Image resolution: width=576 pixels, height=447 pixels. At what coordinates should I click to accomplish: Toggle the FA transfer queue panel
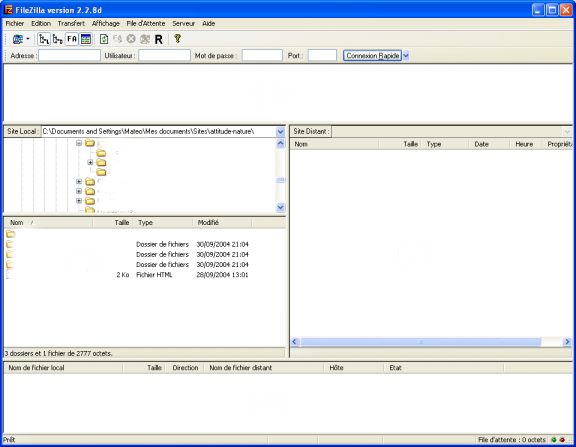point(72,39)
